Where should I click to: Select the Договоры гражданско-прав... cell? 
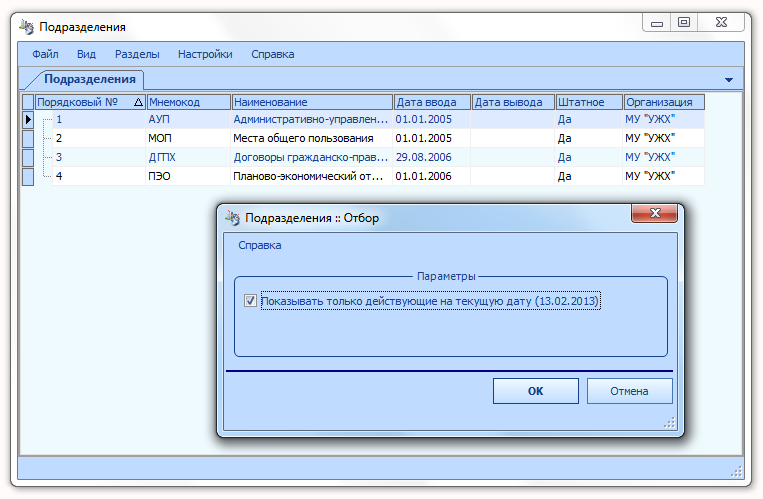(311, 157)
